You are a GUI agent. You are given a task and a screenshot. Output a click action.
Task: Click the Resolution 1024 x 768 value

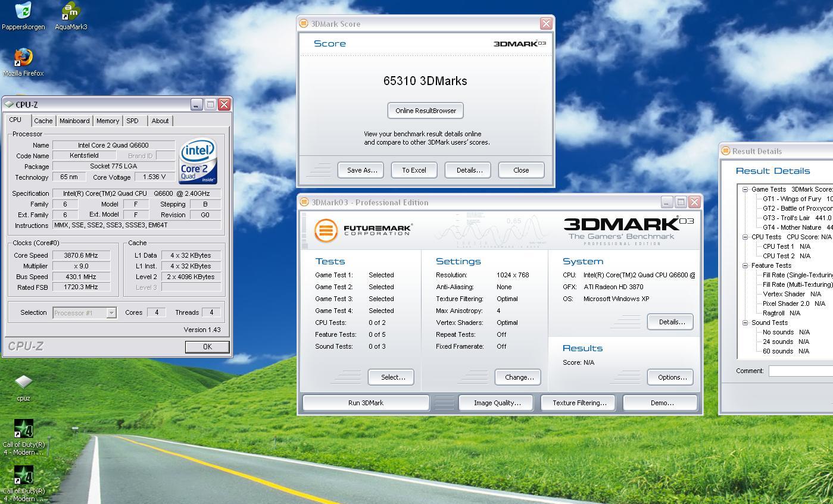click(513, 275)
